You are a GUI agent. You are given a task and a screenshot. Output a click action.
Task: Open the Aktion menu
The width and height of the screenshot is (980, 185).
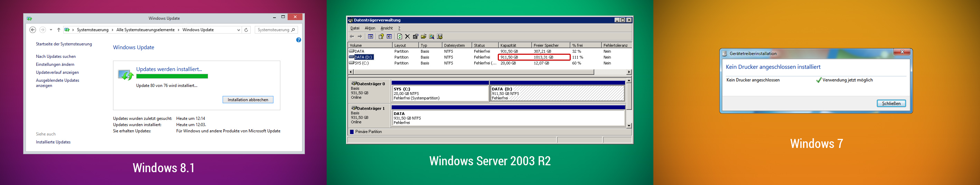pos(370,28)
